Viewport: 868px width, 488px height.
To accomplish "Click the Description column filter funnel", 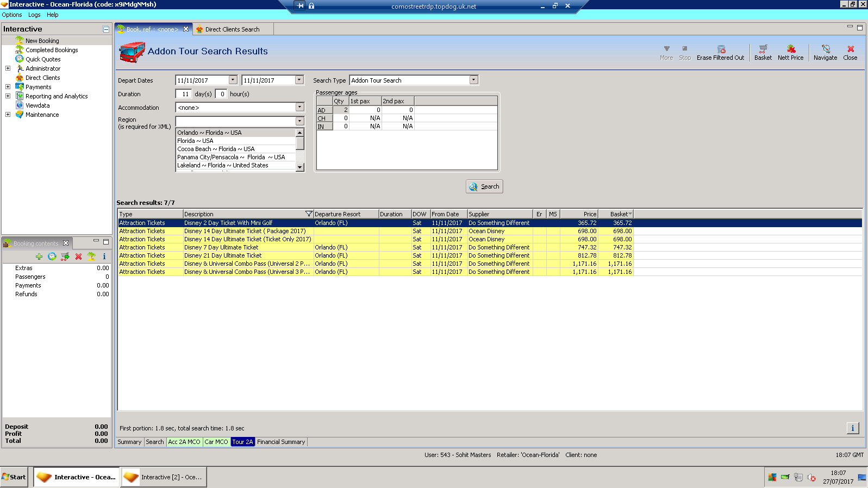I will (309, 214).
